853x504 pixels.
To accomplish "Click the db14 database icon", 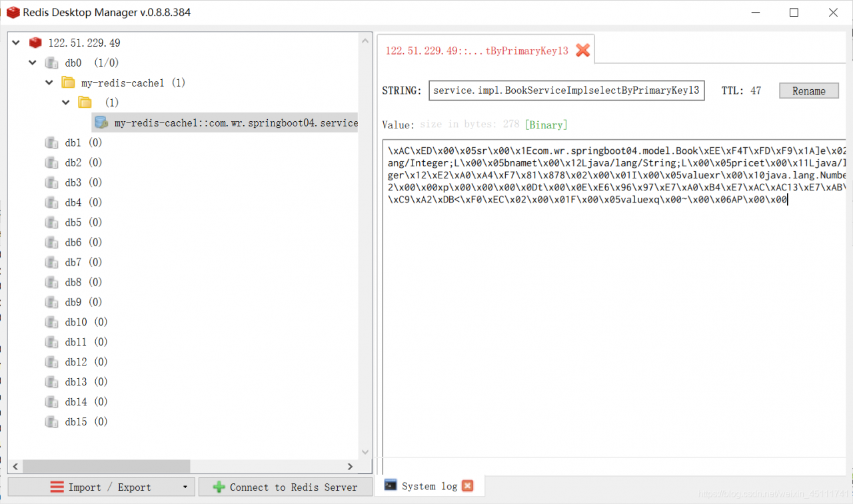I will pos(52,402).
